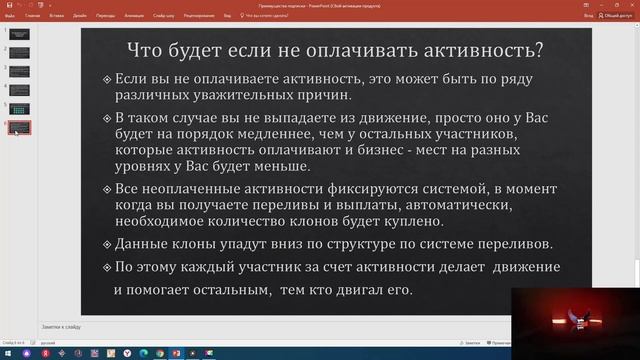
Task: Open the Microsoft Edge taskbar icon
Action: point(144,353)
